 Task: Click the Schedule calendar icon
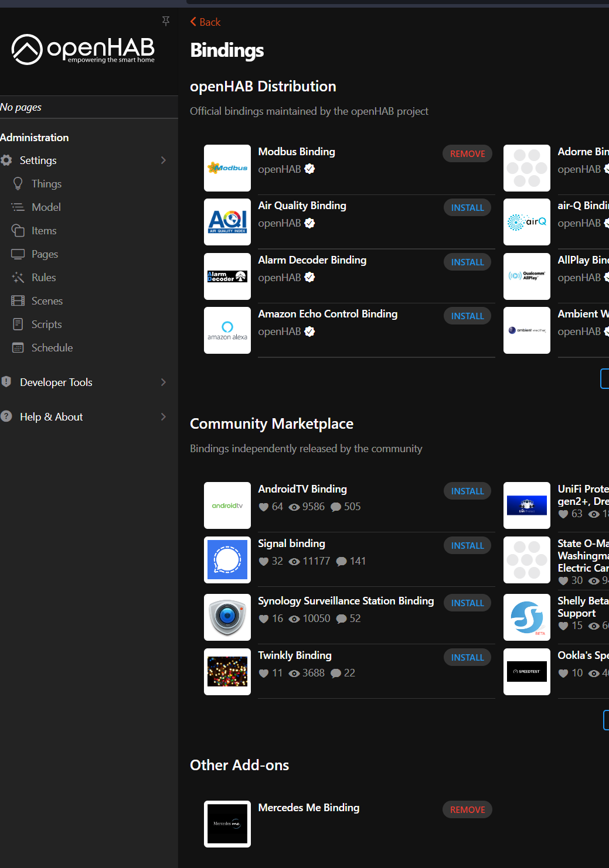18,348
